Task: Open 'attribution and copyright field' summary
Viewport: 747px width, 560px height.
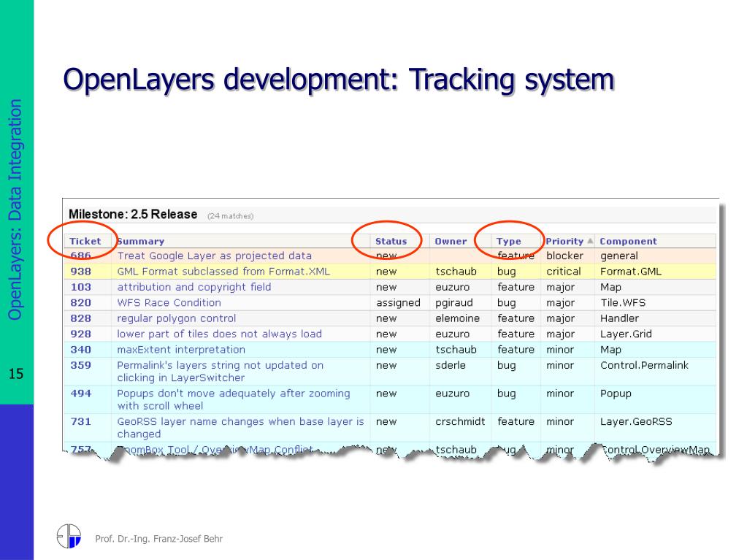Action: point(194,287)
